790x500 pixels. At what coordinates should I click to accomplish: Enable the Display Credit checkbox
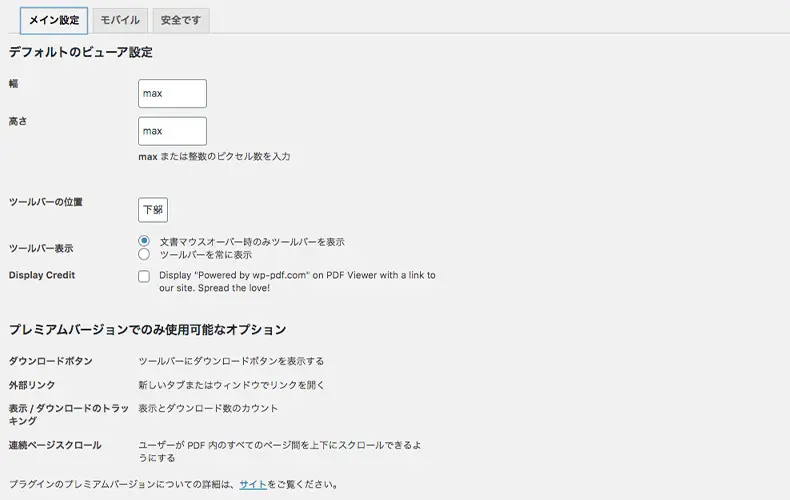[144, 276]
